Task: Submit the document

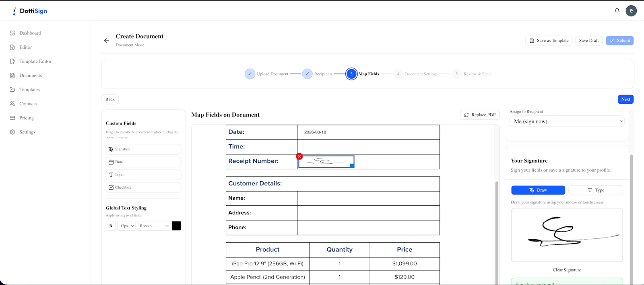Action: [619, 41]
